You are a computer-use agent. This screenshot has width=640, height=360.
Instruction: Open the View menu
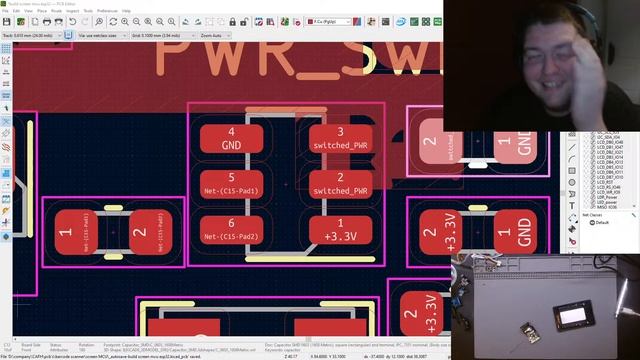(28, 11)
